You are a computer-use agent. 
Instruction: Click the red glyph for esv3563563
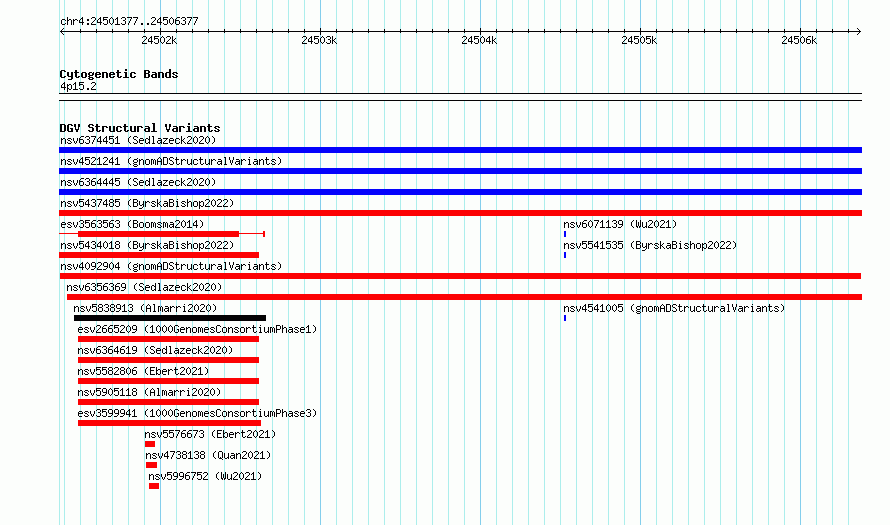pos(162,234)
